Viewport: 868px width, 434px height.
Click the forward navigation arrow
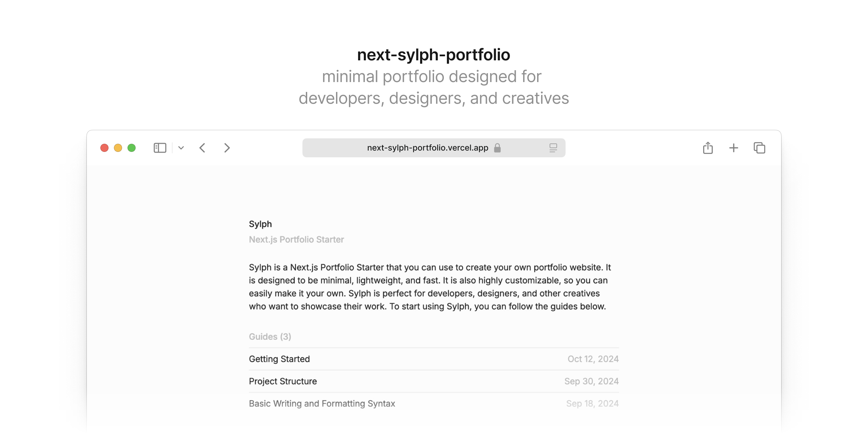(x=227, y=148)
